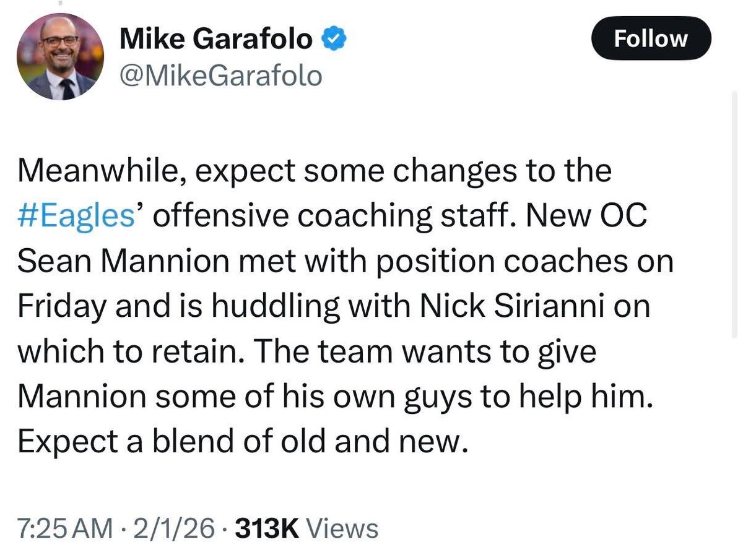The width and height of the screenshot is (743, 560).
Task: Open the @MikeGarafolo handle link
Action: coord(220,76)
